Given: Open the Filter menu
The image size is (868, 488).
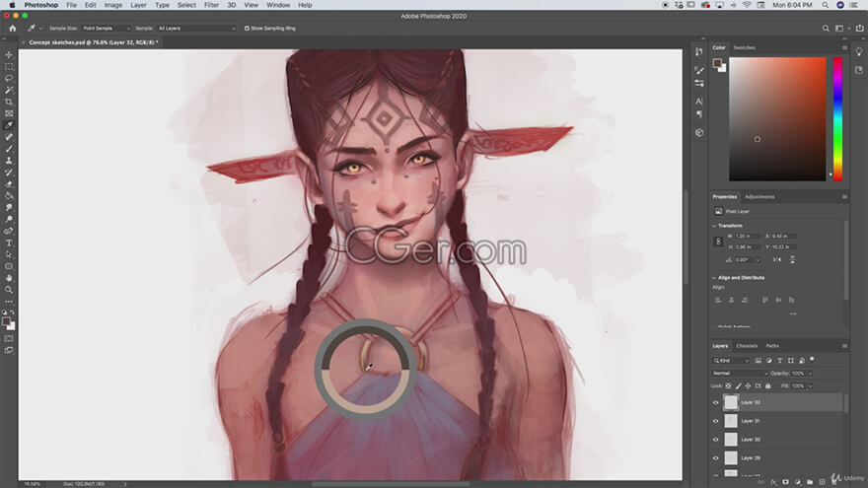Looking at the screenshot, I should coord(211,5).
